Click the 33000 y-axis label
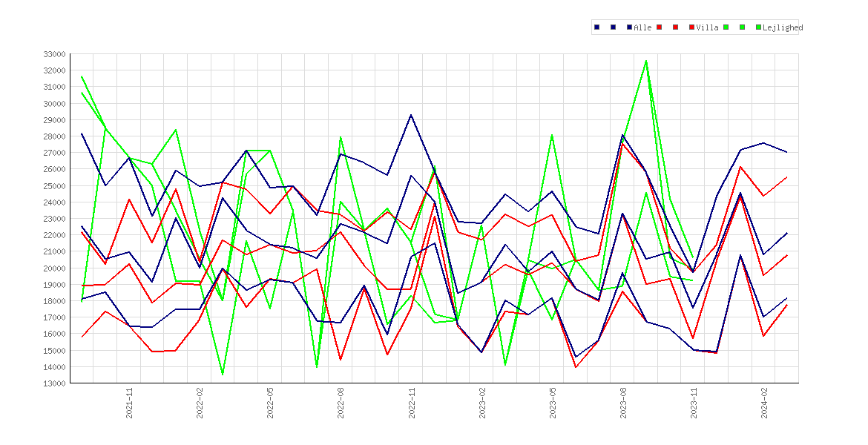This screenshot has width=868, height=445. click(x=54, y=54)
